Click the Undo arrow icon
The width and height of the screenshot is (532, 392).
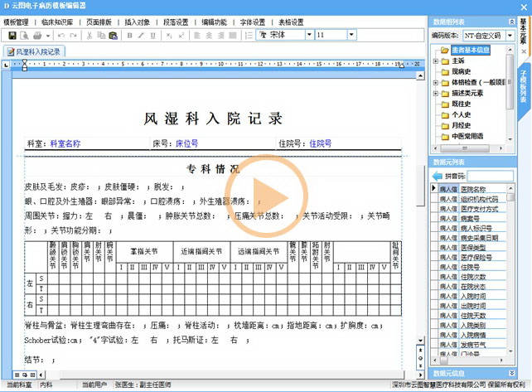63,36
